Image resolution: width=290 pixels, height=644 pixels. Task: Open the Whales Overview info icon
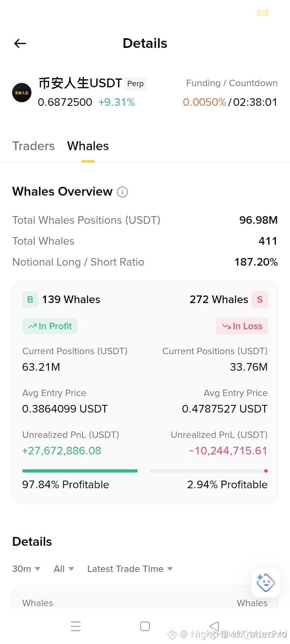(x=122, y=192)
